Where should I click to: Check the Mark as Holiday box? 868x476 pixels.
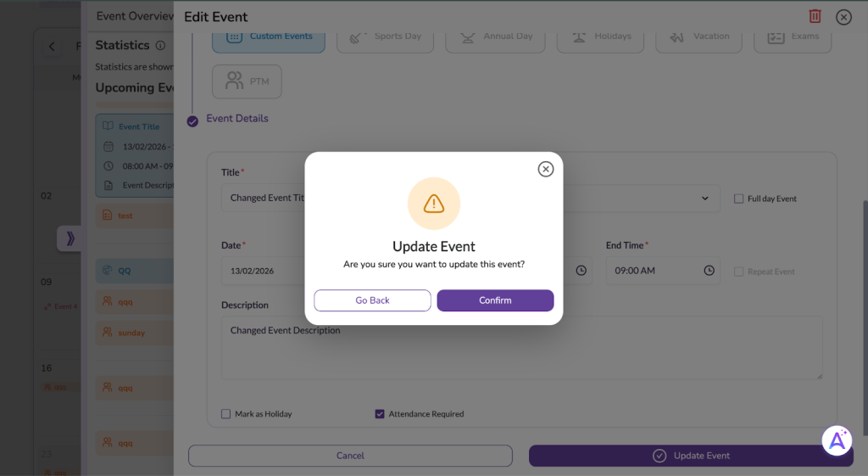coord(226,414)
